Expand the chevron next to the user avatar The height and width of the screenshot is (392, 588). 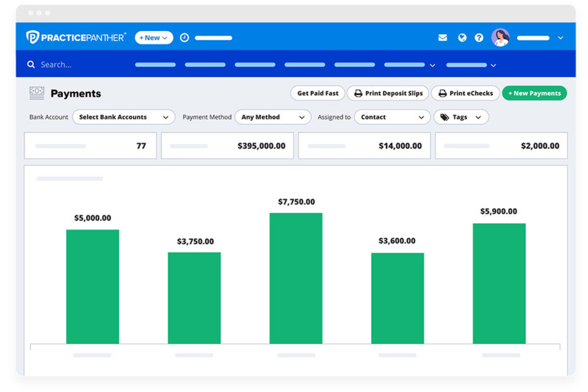560,38
